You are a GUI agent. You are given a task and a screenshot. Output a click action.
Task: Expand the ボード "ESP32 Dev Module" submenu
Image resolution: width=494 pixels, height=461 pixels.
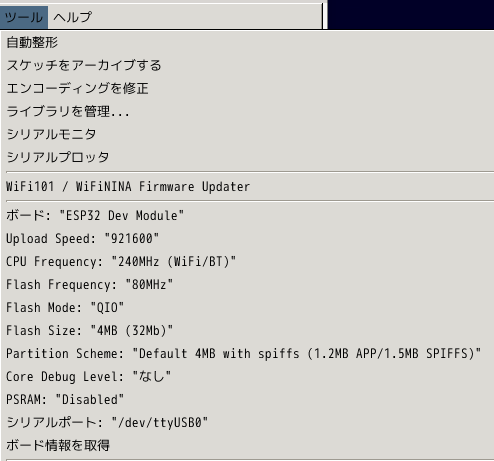(248, 216)
